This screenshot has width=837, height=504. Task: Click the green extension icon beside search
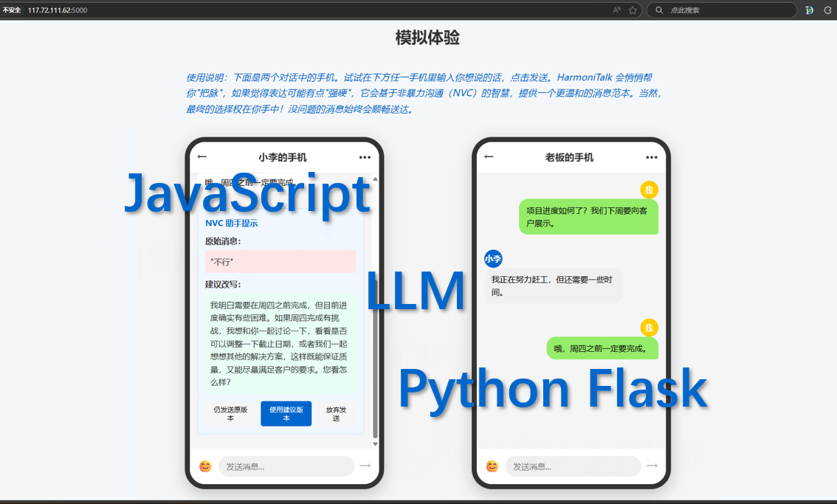click(810, 10)
